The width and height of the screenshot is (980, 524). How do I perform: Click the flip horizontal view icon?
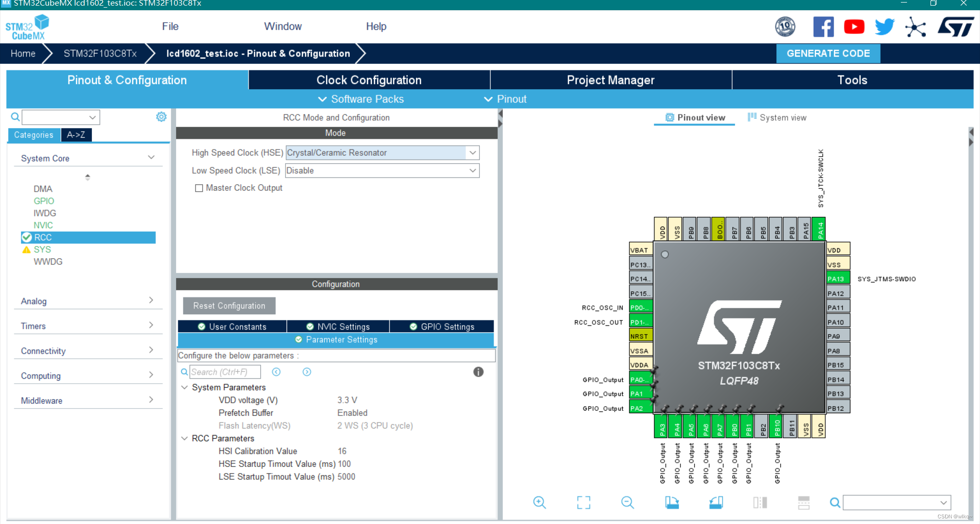coord(760,503)
